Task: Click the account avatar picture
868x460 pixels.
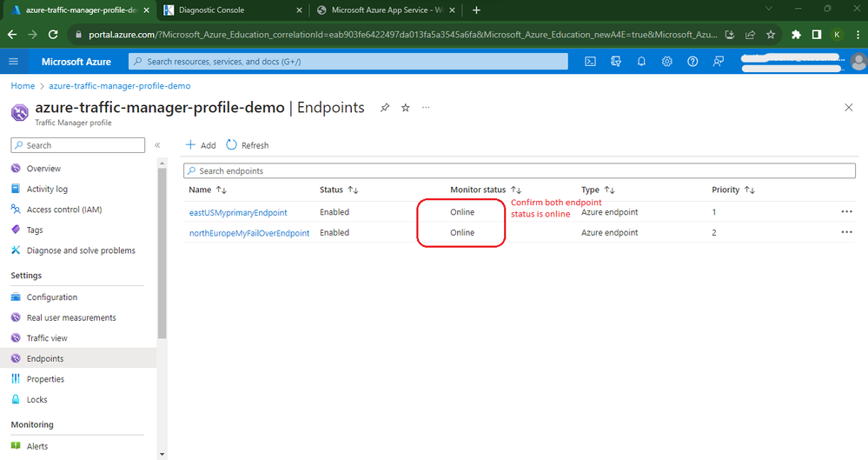Action: click(858, 62)
